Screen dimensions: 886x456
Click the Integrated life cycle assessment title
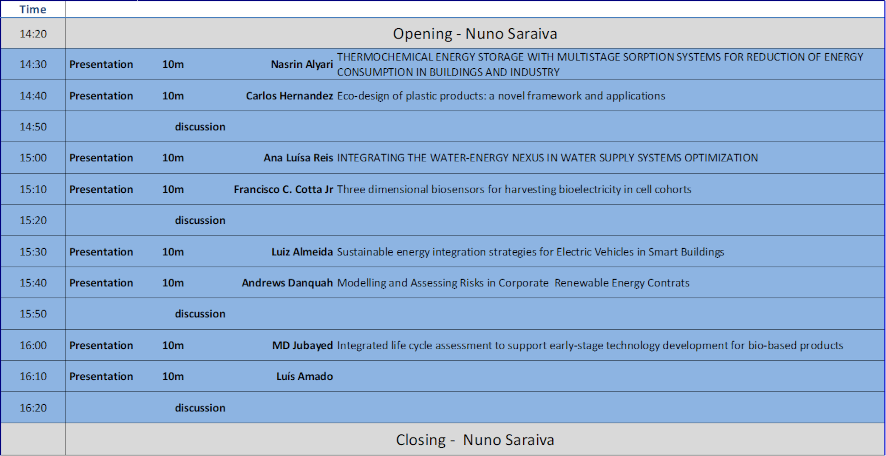click(x=590, y=346)
